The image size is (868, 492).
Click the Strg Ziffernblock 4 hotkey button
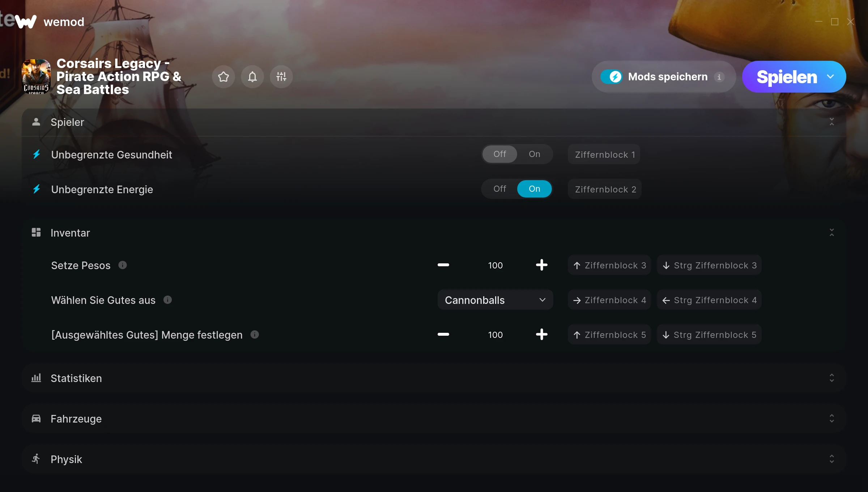pyautogui.click(x=709, y=300)
